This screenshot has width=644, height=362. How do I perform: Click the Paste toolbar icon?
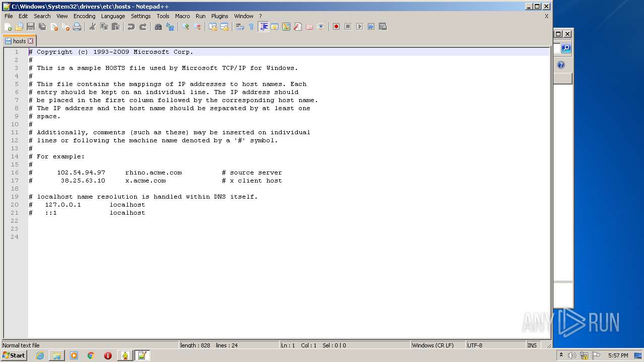pyautogui.click(x=116, y=27)
